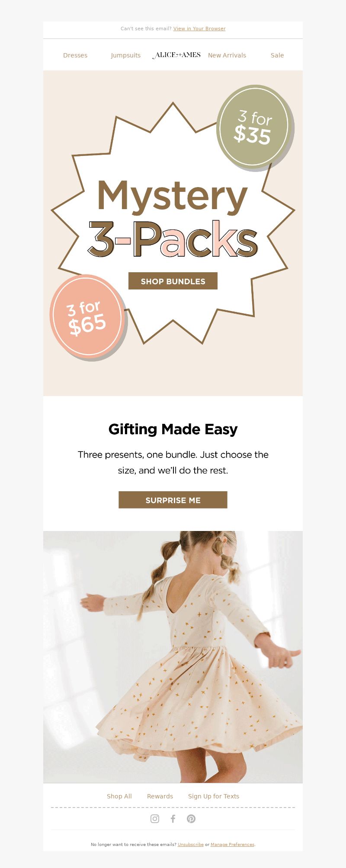The width and height of the screenshot is (346, 868).
Task: Open View in Your Browser link
Action: [x=199, y=29]
